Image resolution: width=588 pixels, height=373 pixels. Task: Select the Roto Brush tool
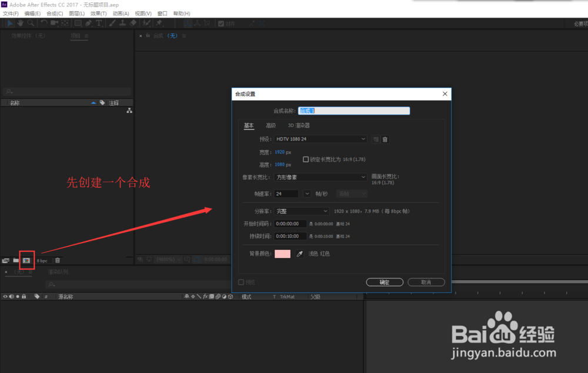[146, 23]
